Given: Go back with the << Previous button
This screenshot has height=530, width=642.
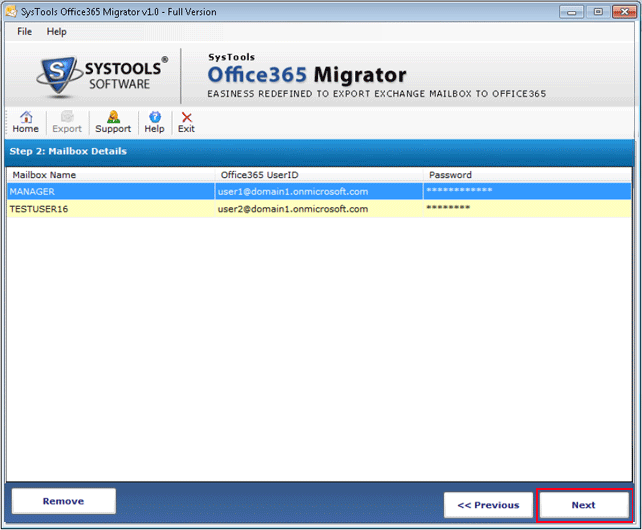Looking at the screenshot, I should 488,505.
